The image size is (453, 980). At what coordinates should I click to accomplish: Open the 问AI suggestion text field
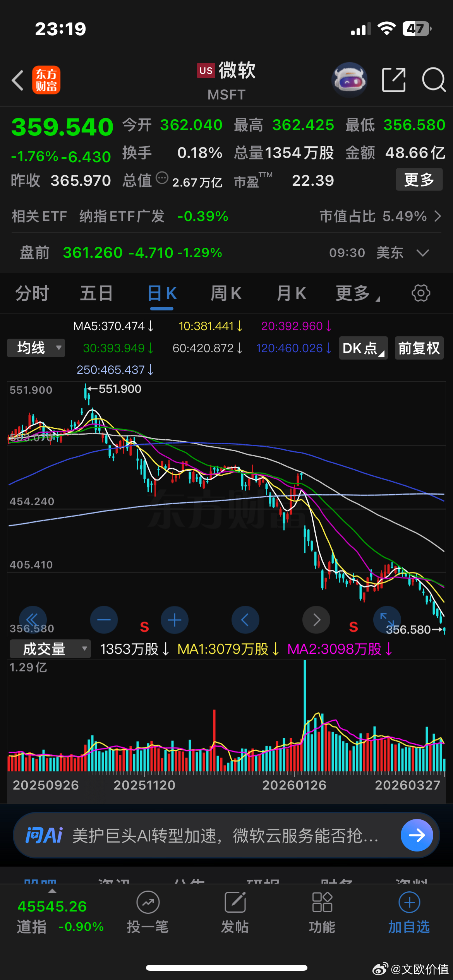click(x=226, y=835)
